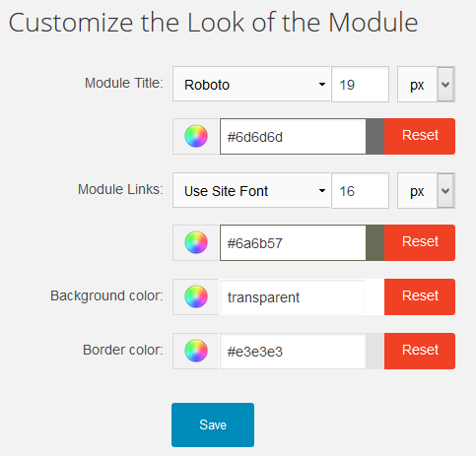Open Module Title font dropdown showing Roboto
Image resolution: width=476 pixels, height=456 pixels.
[251, 84]
